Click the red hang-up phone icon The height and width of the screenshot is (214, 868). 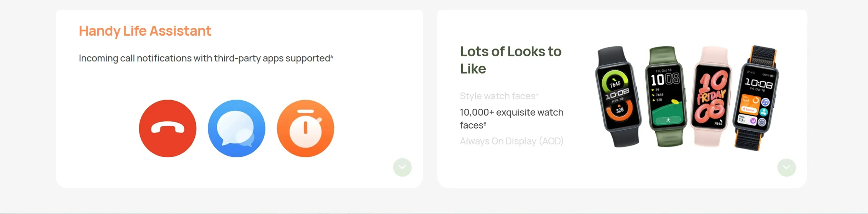[x=168, y=128]
